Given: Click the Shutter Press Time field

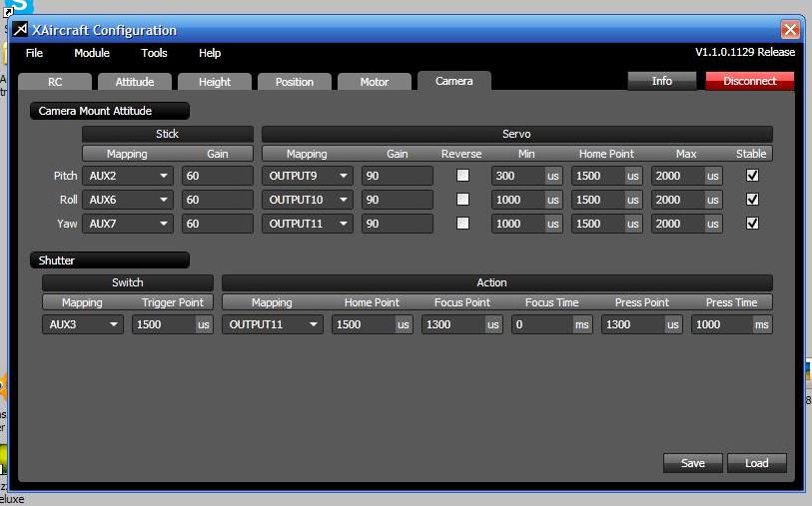Looking at the screenshot, I should [721, 324].
